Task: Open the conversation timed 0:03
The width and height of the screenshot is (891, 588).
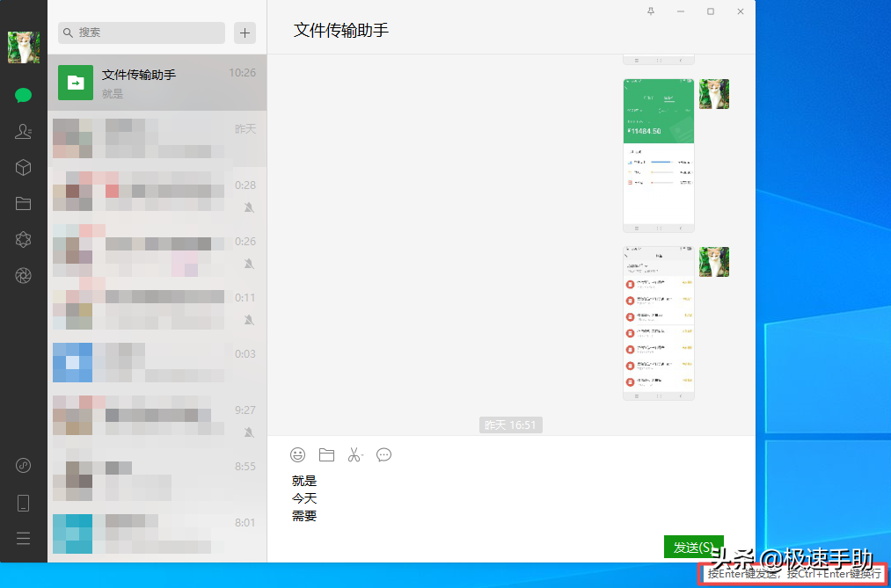Action: tap(157, 363)
